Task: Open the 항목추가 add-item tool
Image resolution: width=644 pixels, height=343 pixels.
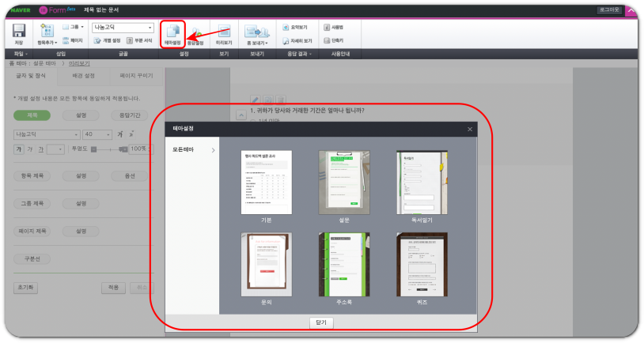Action: pyautogui.click(x=47, y=34)
